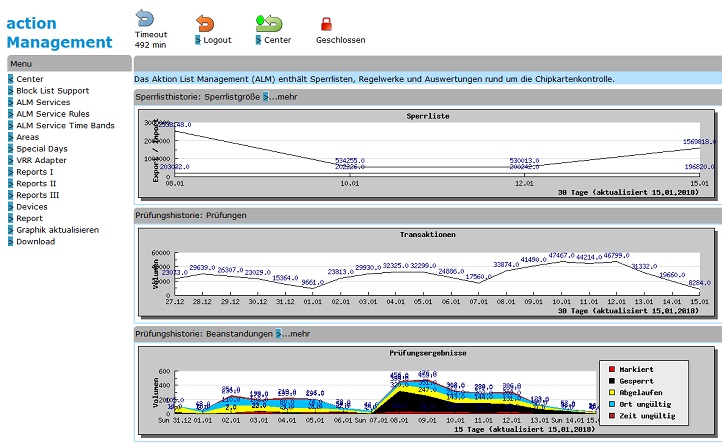Select VRR Adapter menu entry

[x=41, y=160]
